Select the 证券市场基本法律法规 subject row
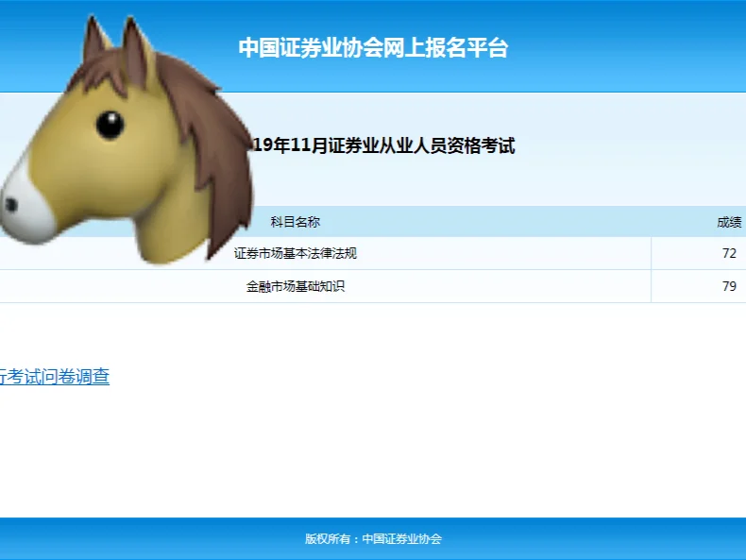This screenshot has height=560, width=746. click(373, 253)
